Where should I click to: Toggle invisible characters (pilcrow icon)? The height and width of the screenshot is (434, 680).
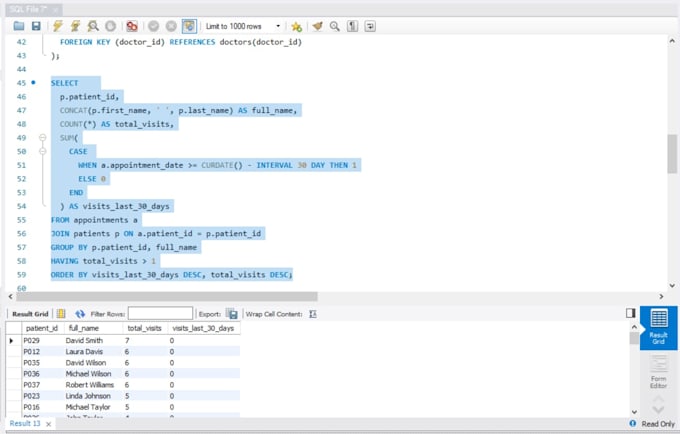352,26
